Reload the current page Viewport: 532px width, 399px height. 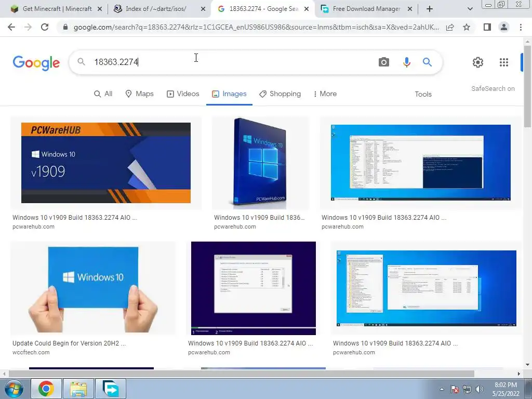[45, 27]
